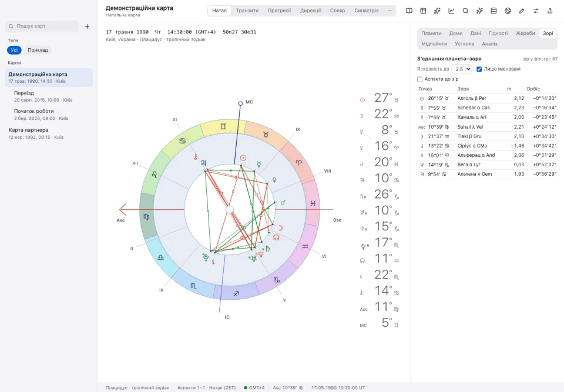The height and width of the screenshot is (392, 564).
Task: Expand the '···' more chart types menu
Action: click(x=390, y=11)
